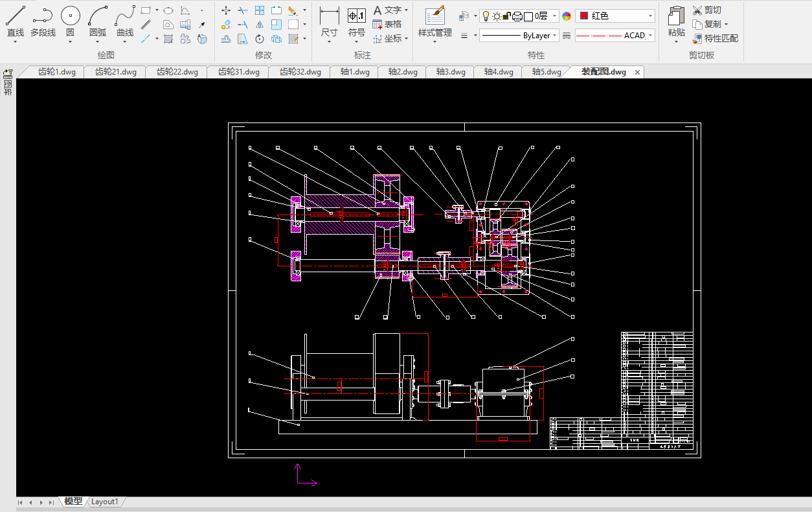Image resolution: width=812 pixels, height=512 pixels.
Task: Toggle the layer on/off lightbulb icon
Action: [x=486, y=16]
